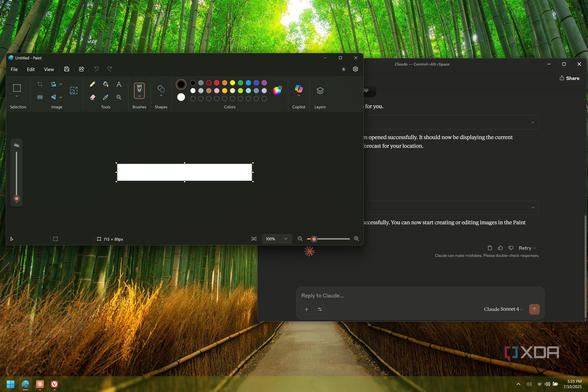Click the Copilot icon in Paint
The height and width of the screenshot is (392, 588).
click(x=299, y=88)
